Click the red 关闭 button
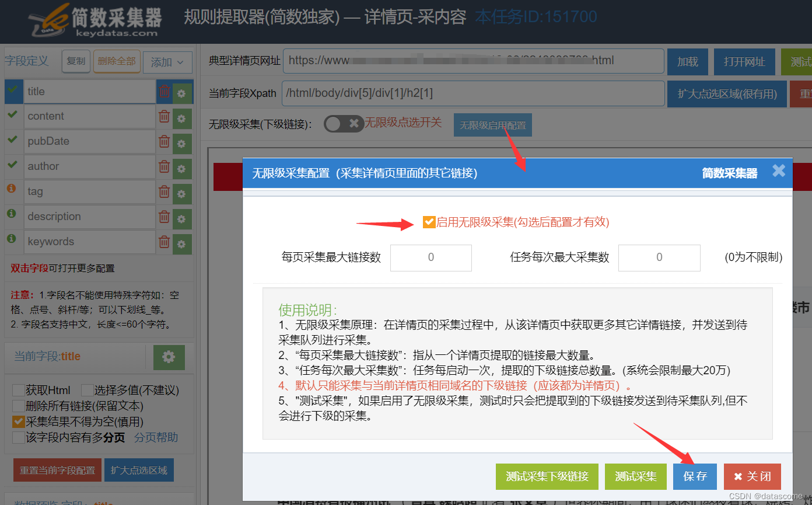The width and height of the screenshot is (812, 505). (x=752, y=476)
